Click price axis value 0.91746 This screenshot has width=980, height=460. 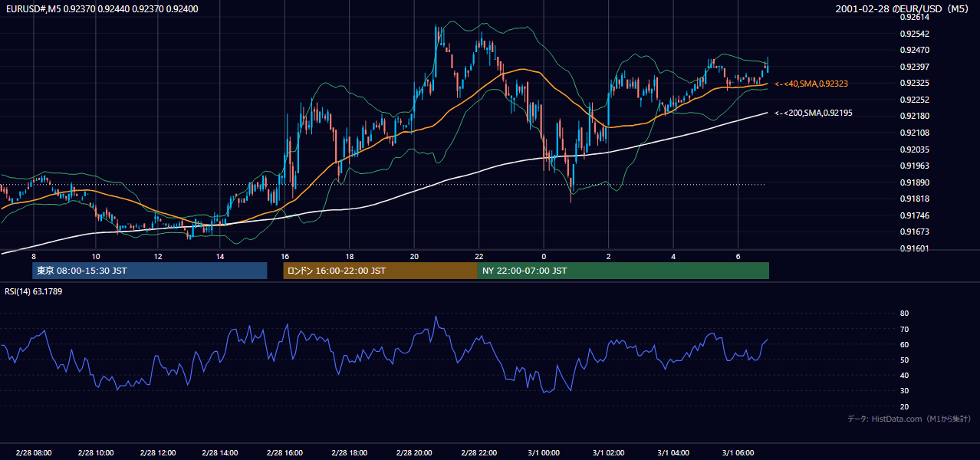pos(915,215)
